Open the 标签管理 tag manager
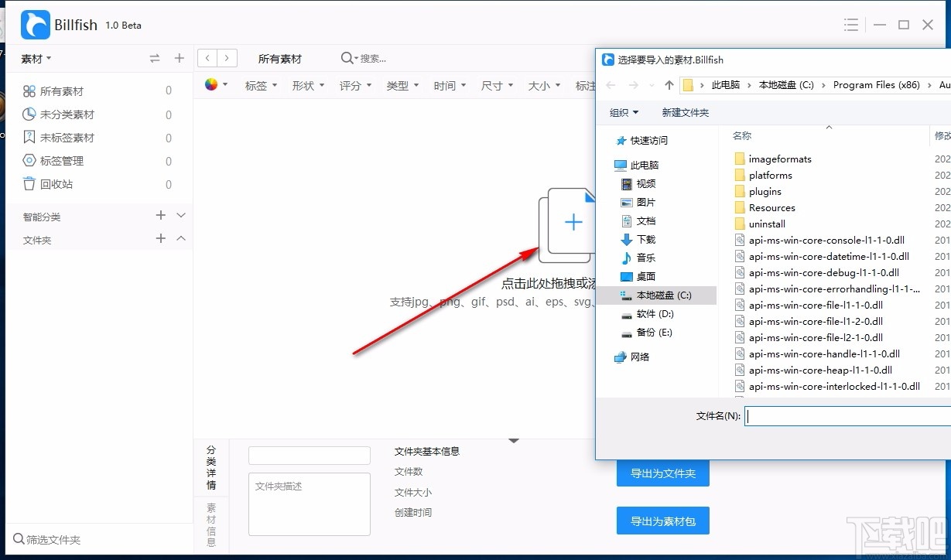Viewport: 951px width, 560px height. pyautogui.click(x=60, y=161)
